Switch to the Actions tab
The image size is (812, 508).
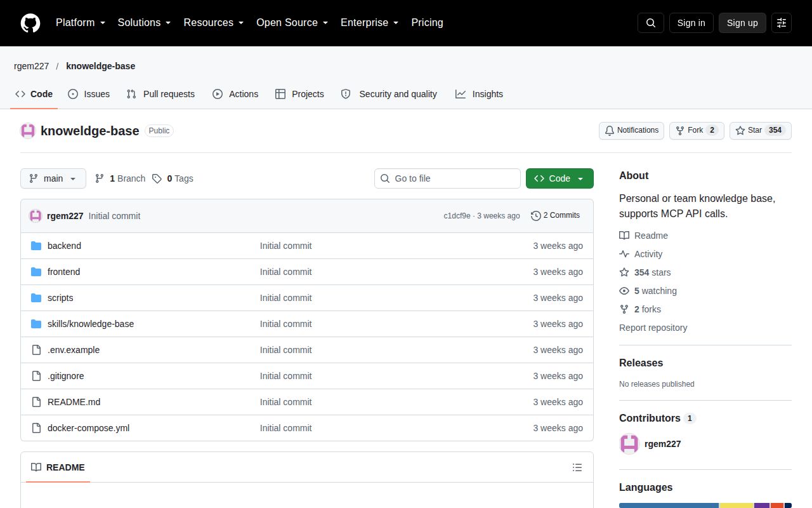pyautogui.click(x=235, y=94)
